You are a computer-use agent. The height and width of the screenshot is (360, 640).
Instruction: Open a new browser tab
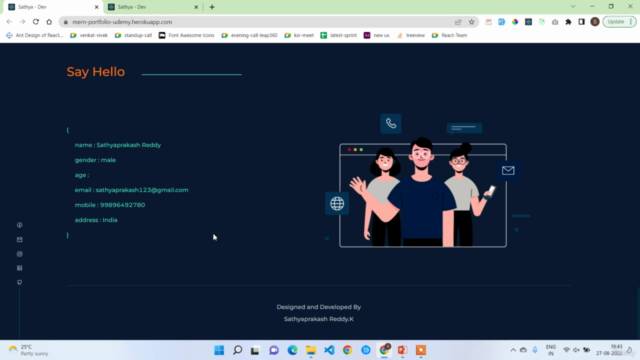tap(212, 7)
